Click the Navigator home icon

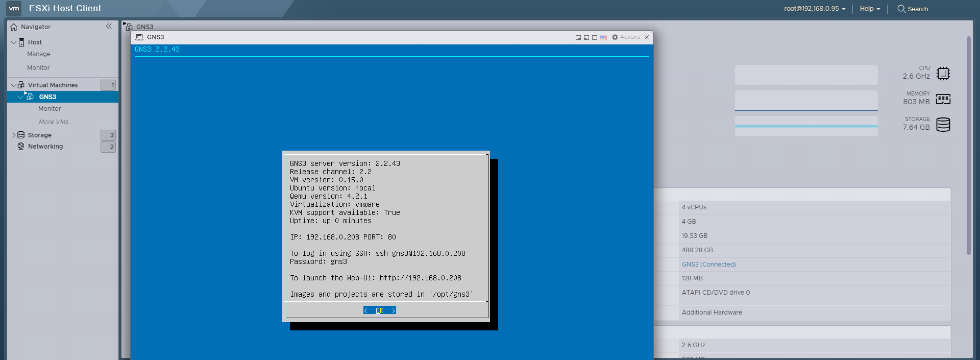click(14, 27)
